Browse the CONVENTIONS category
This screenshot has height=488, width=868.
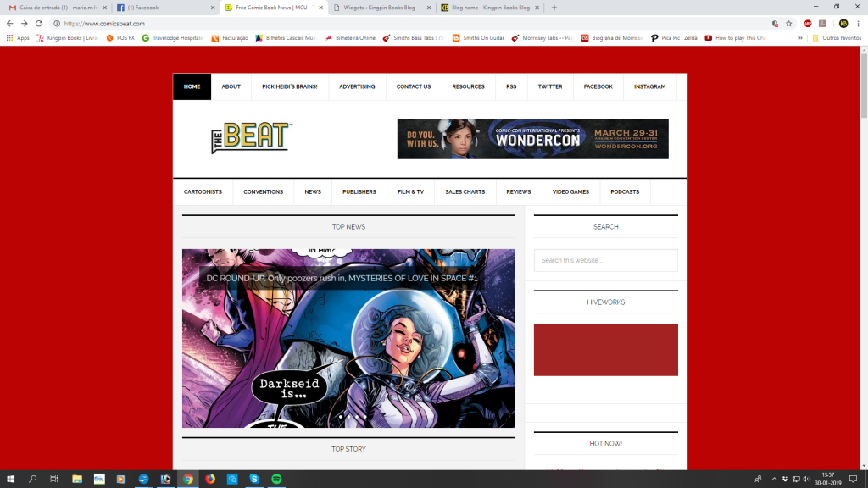click(263, 192)
